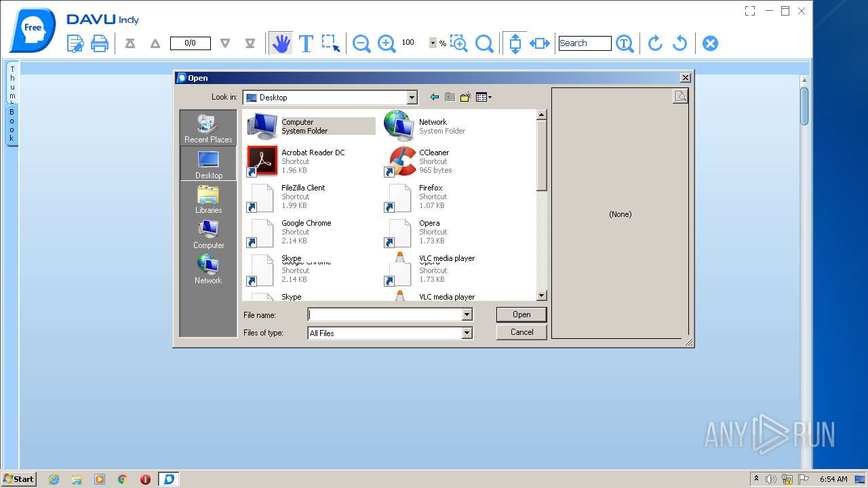
Task: Click the up one level folder icon
Action: (x=450, y=98)
